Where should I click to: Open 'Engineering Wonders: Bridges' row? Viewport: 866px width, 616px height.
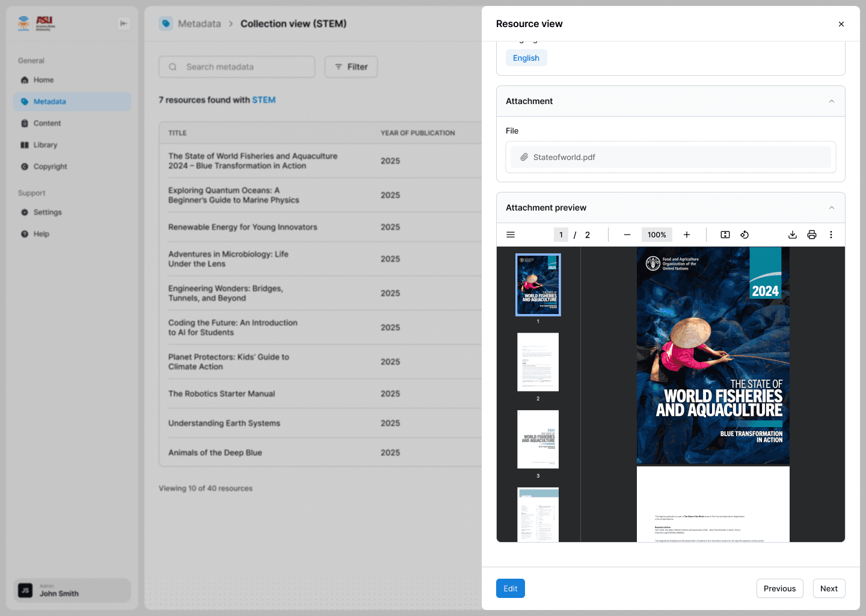coord(321,293)
